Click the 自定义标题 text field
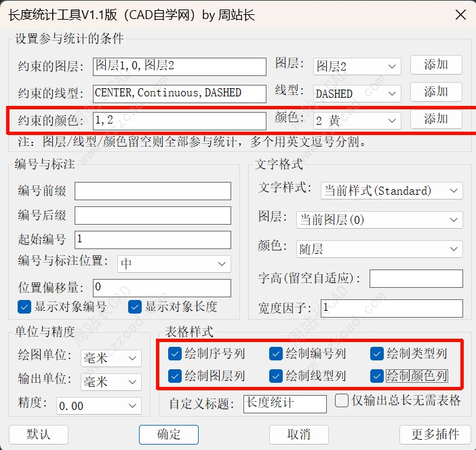This screenshot has width=476, height=450. (x=285, y=403)
